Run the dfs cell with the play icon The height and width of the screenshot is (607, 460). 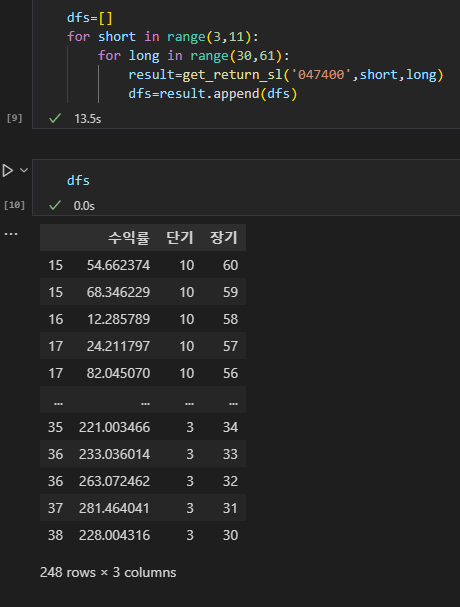(x=7, y=170)
